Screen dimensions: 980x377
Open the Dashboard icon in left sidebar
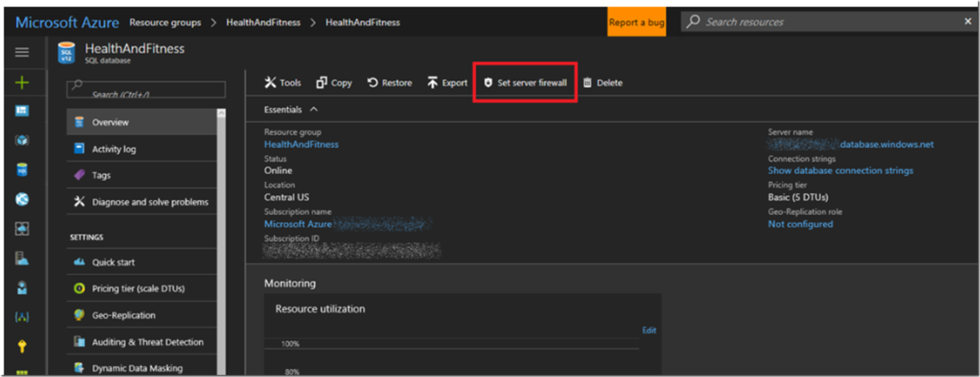point(22,111)
